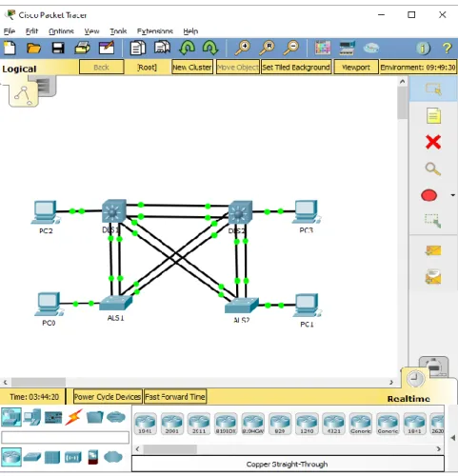Viewport: 458px width, 476px height.
Task: Open the Tools menu
Action: tap(118, 31)
